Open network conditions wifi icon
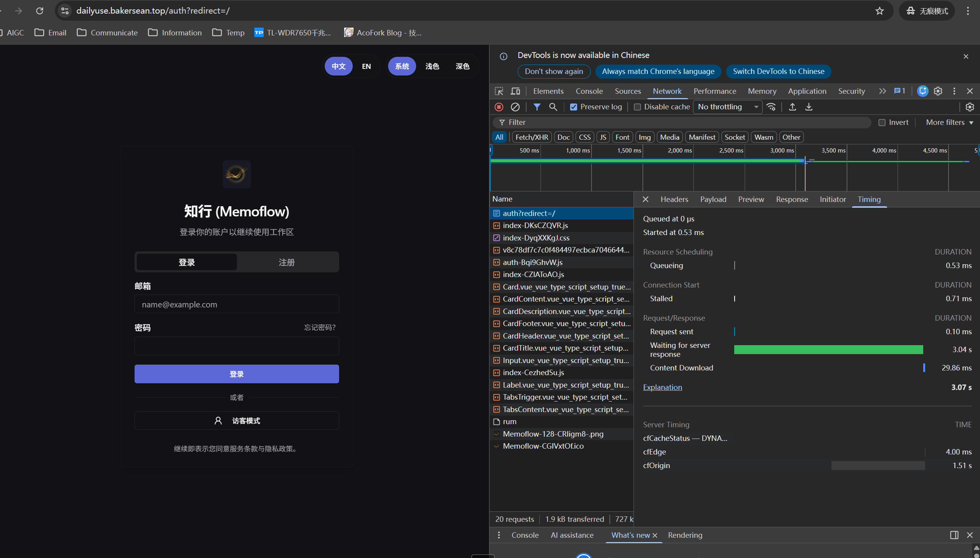Image resolution: width=980 pixels, height=558 pixels. point(771,107)
